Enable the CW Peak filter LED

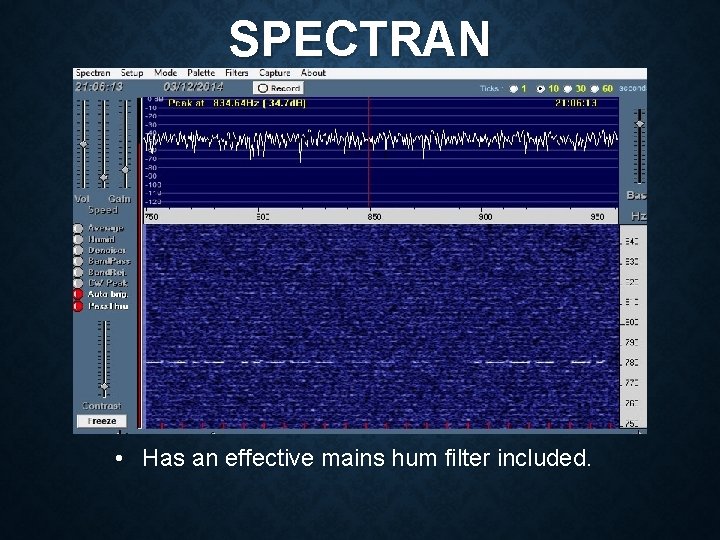click(78, 283)
